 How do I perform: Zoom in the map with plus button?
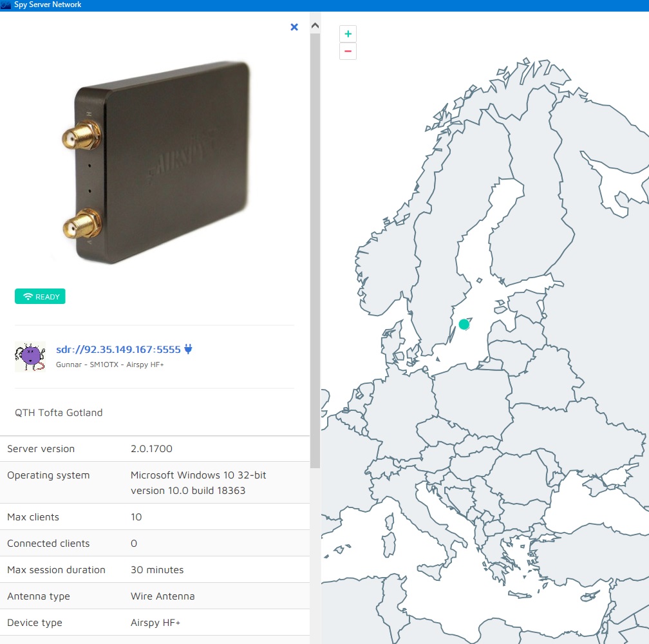348,34
